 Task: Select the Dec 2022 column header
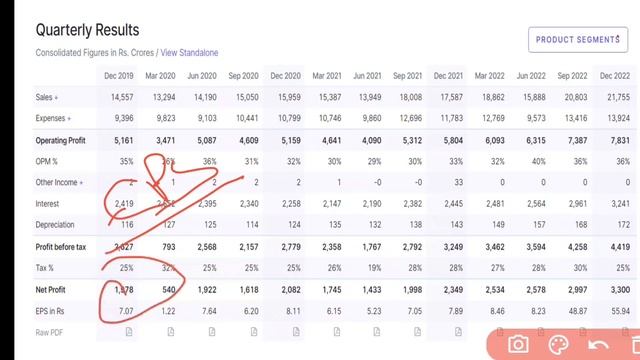click(x=615, y=76)
